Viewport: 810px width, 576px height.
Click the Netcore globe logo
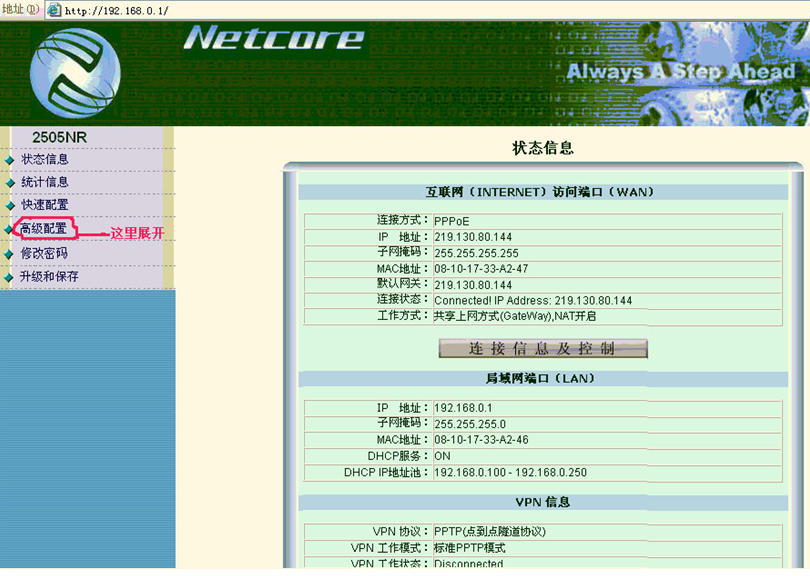pyautogui.click(x=75, y=73)
